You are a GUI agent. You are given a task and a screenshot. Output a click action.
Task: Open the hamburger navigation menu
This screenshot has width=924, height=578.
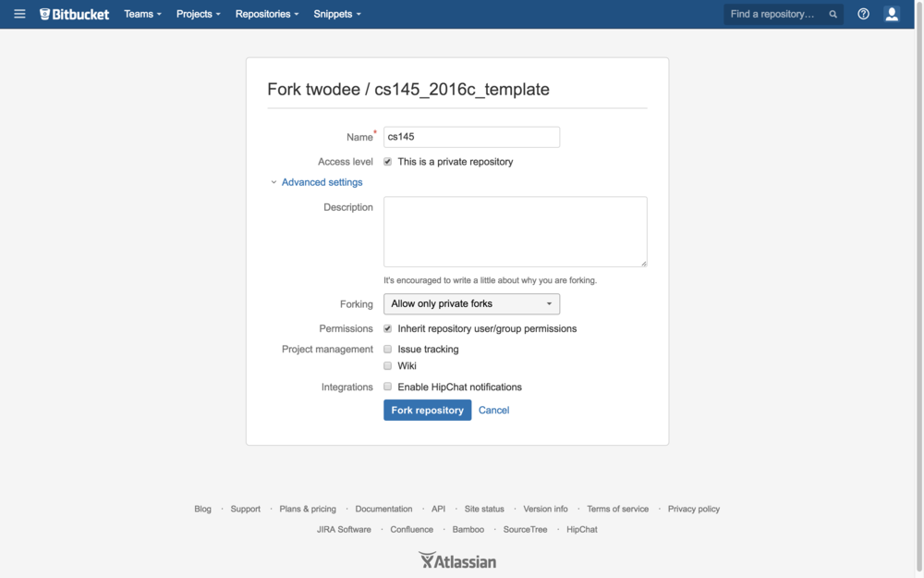[19, 14]
